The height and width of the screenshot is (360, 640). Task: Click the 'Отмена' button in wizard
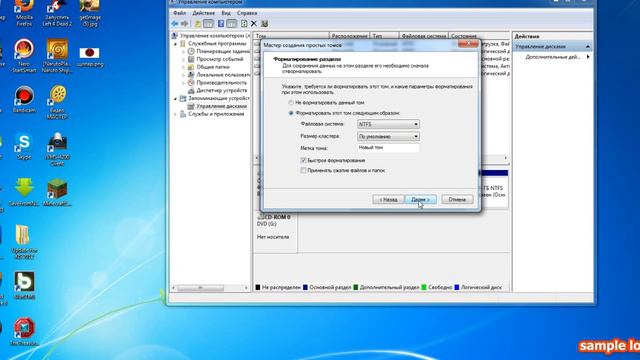tap(457, 200)
